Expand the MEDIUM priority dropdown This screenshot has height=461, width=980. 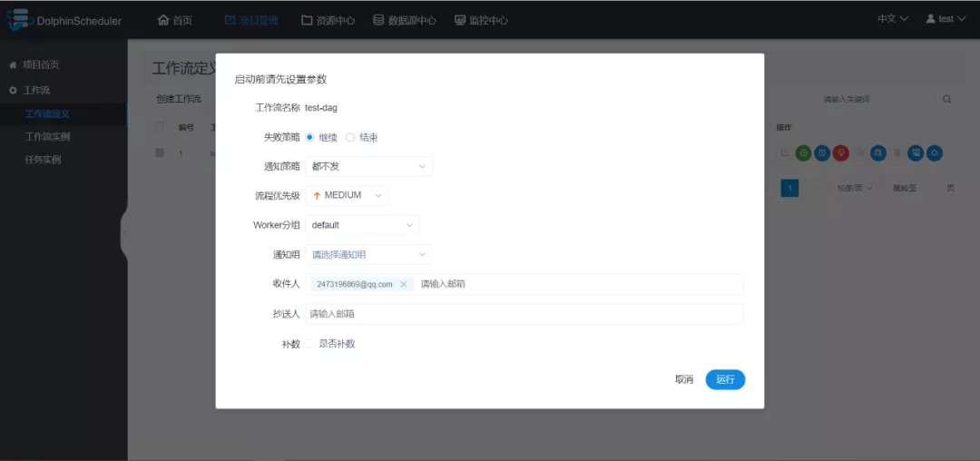click(347, 195)
